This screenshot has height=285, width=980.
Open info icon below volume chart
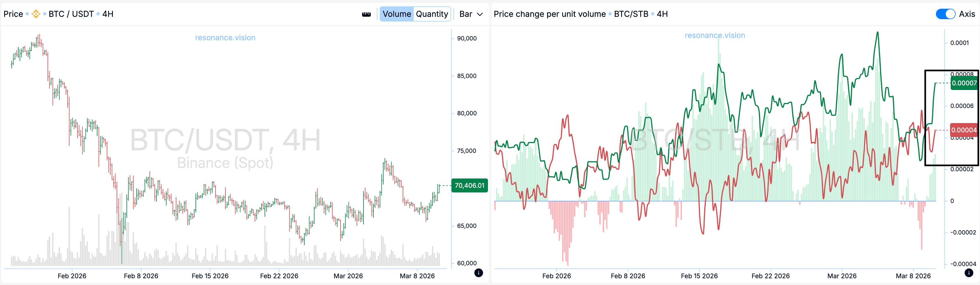969,273
